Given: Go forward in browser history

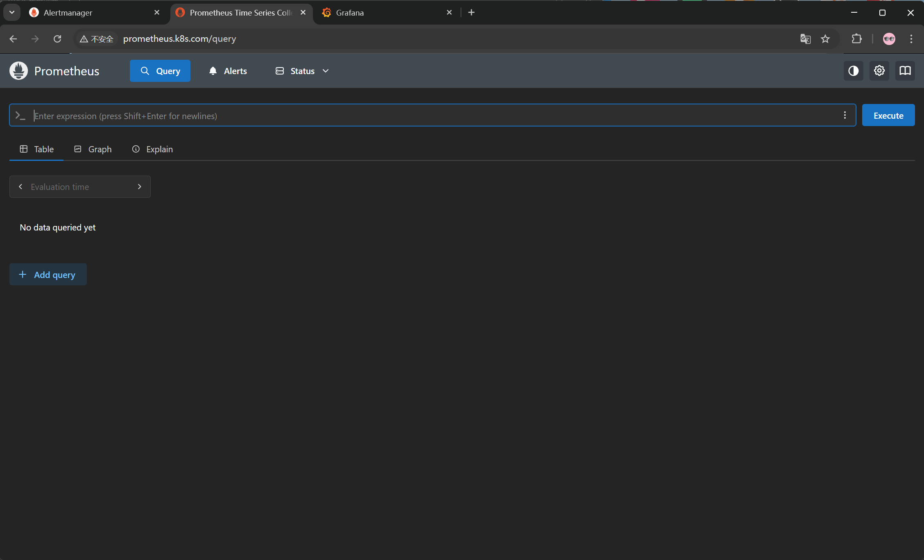Looking at the screenshot, I should pos(35,39).
